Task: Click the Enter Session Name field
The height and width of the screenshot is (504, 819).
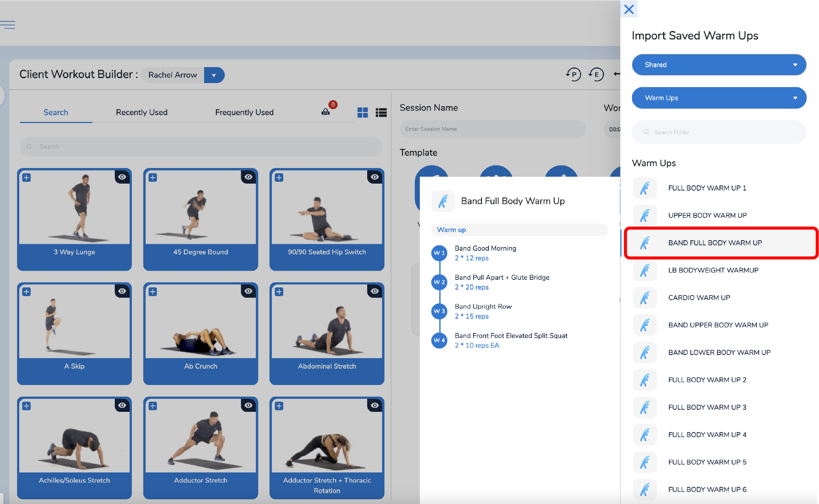Action: [x=493, y=129]
